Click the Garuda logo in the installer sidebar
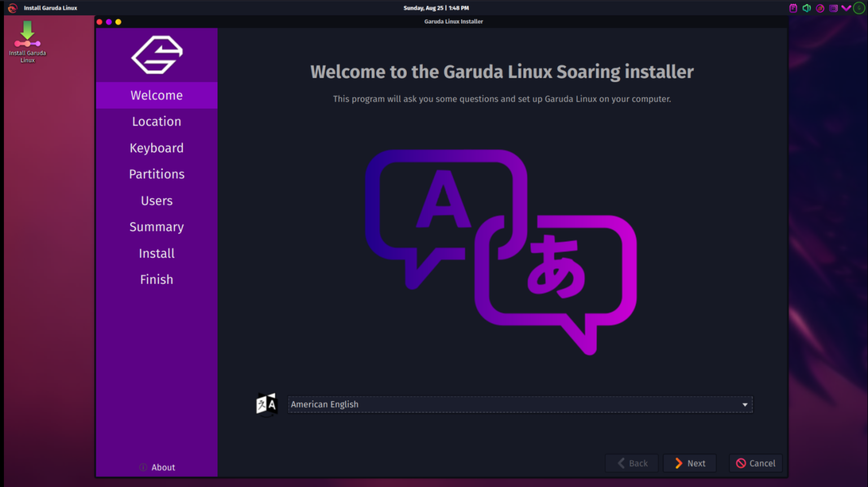Screen dimensions: 868x487 (x=157, y=55)
